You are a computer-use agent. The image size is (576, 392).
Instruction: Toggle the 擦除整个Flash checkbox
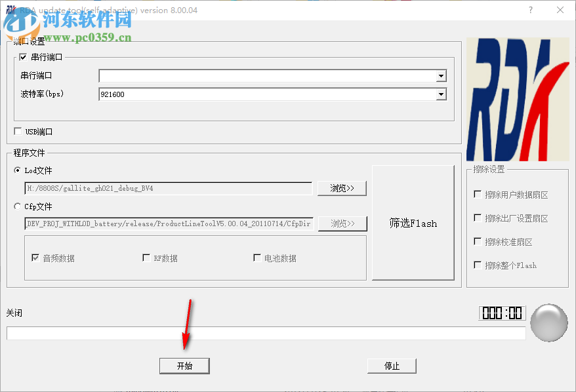point(478,265)
